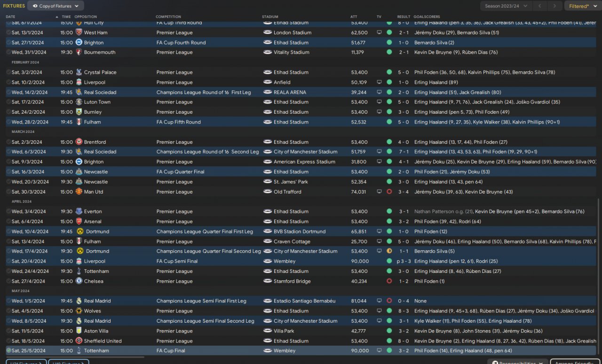Click the Everton club badge

point(79,211)
